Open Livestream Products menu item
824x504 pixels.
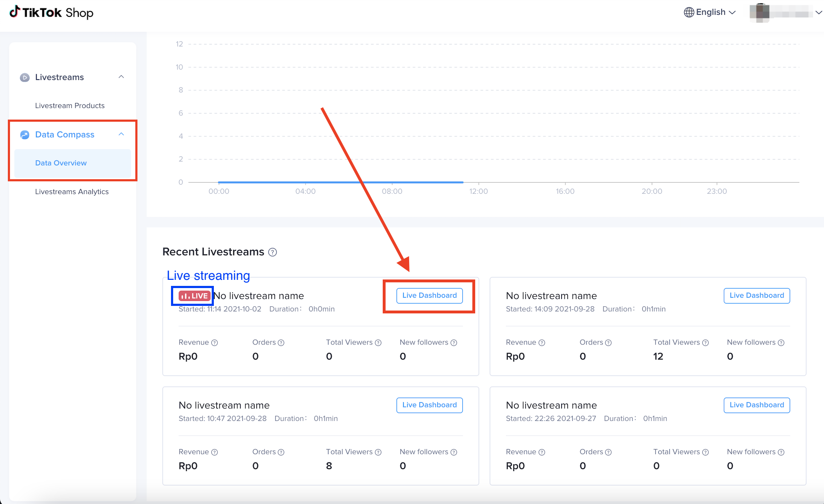pos(70,106)
